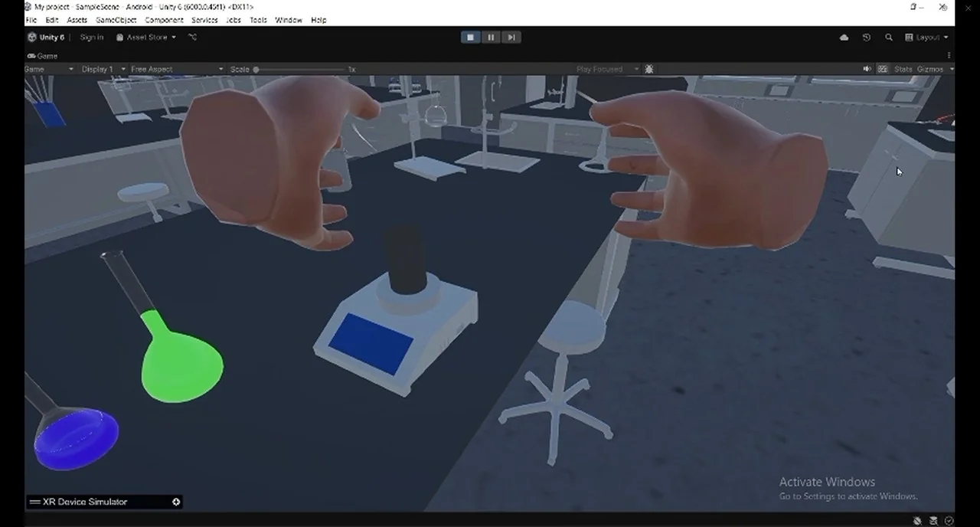Open the Jobs menu
Image resolution: width=980 pixels, height=527 pixels.
(x=234, y=20)
